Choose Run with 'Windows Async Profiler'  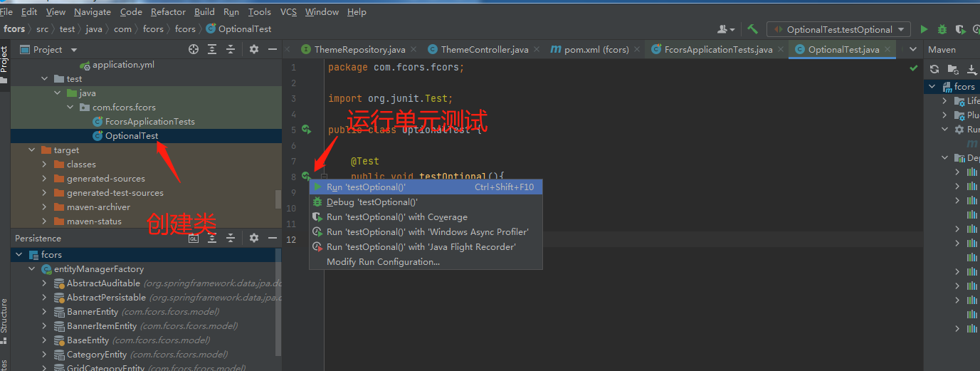point(426,232)
